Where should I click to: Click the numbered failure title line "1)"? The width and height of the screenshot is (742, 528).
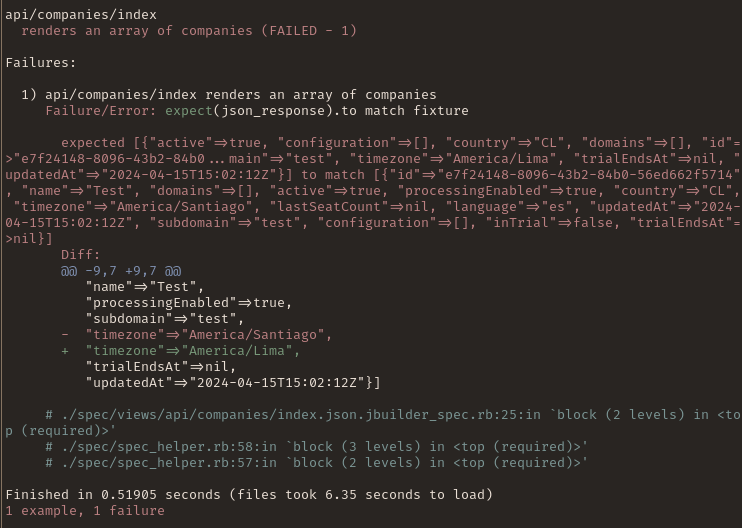pyautogui.click(x=229, y=95)
